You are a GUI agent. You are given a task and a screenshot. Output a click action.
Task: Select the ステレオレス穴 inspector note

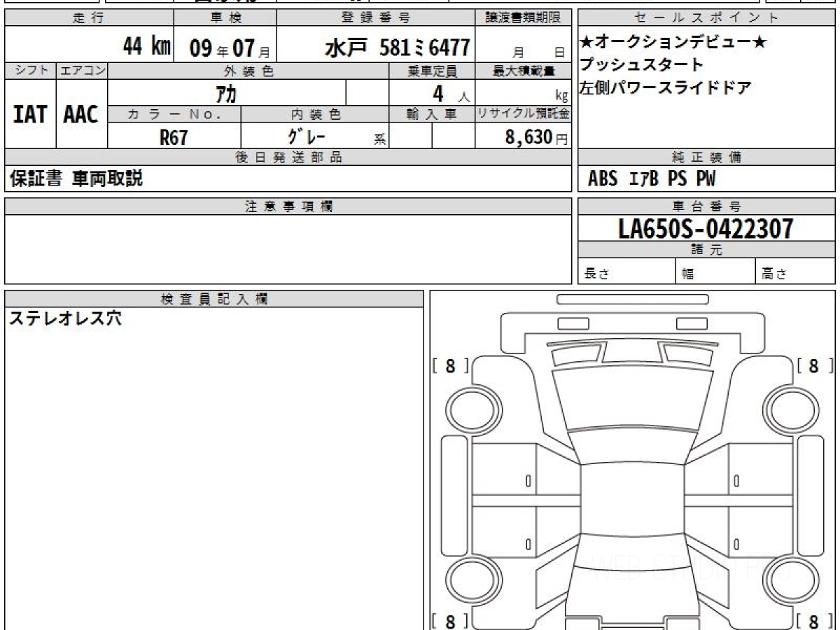(65, 318)
